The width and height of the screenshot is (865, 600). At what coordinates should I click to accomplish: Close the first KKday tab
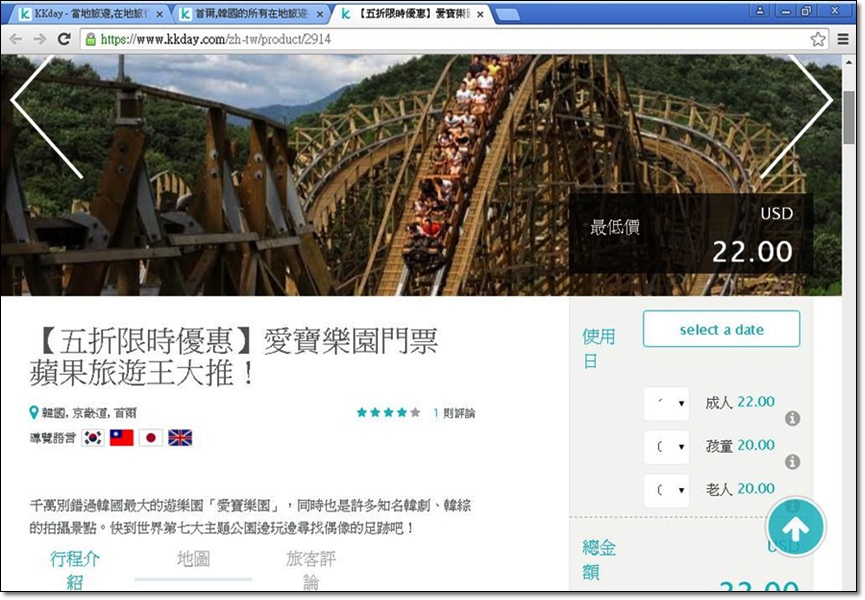pyautogui.click(x=159, y=14)
